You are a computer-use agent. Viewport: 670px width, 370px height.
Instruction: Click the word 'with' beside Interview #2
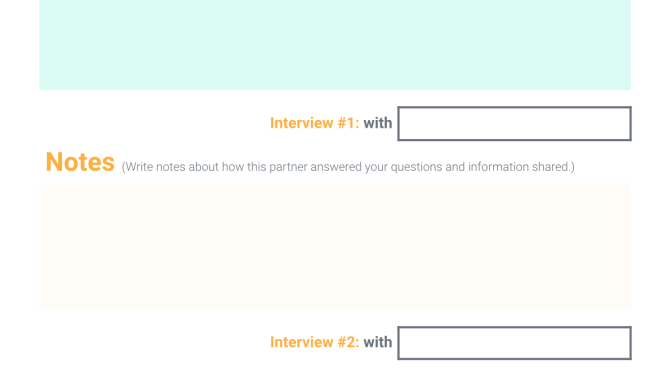(x=378, y=342)
